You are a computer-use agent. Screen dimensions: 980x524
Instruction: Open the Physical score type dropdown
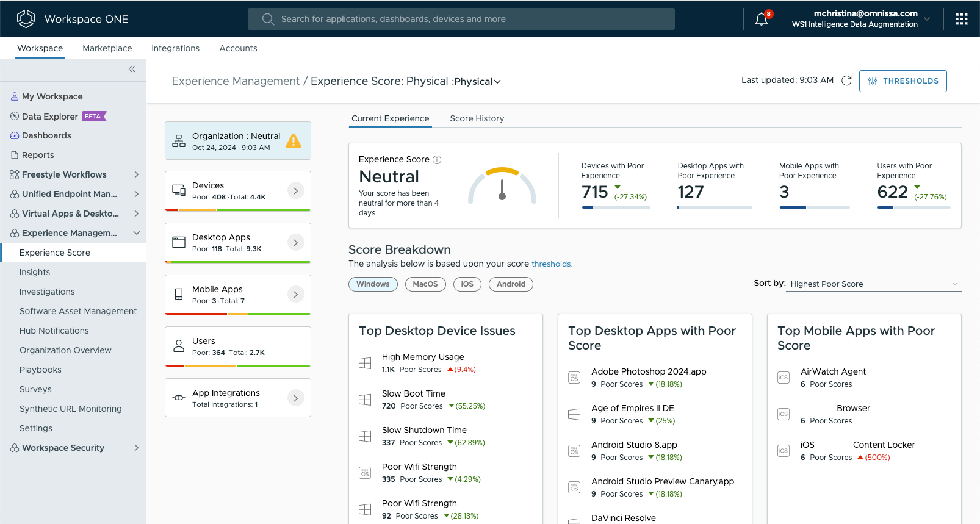click(x=477, y=82)
